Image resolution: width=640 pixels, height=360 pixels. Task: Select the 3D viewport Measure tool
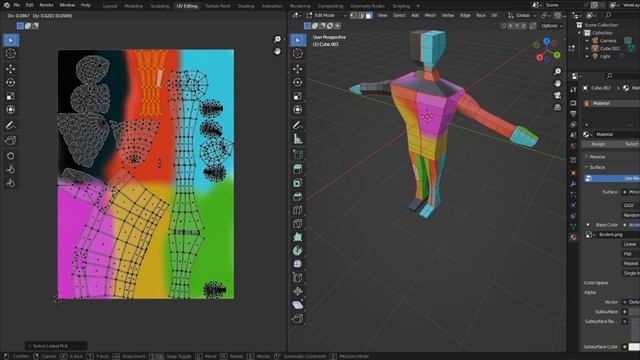(x=298, y=139)
